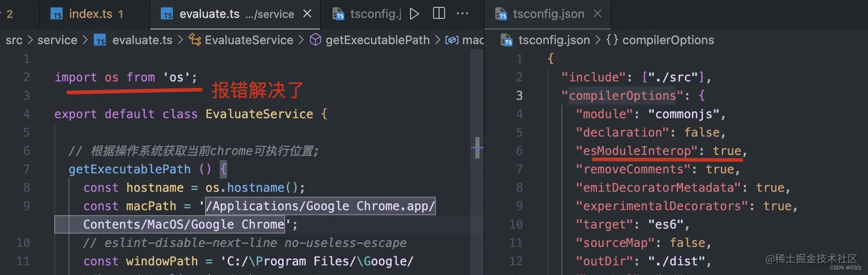Click the getExecutablePath method cube icon
The height and width of the screenshot is (275, 868).
315,40
